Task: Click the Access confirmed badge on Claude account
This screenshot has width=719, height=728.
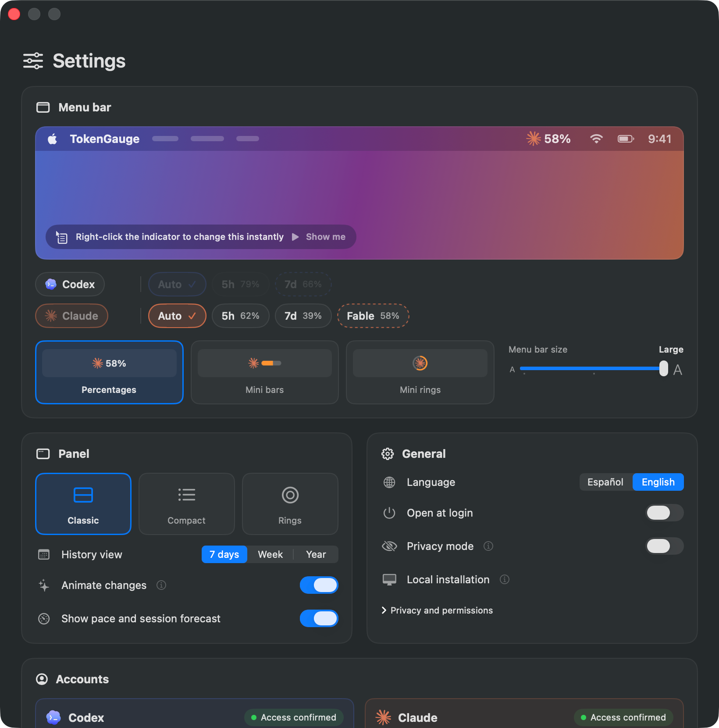Action: point(623,717)
